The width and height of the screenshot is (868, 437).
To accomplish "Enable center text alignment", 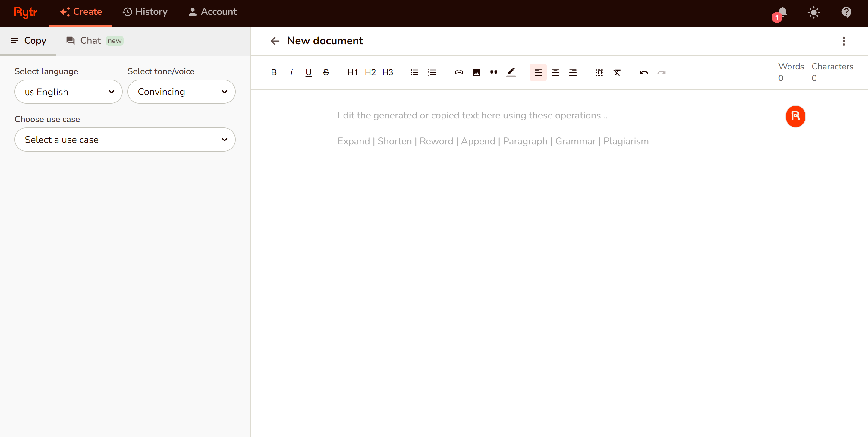I will coord(555,72).
